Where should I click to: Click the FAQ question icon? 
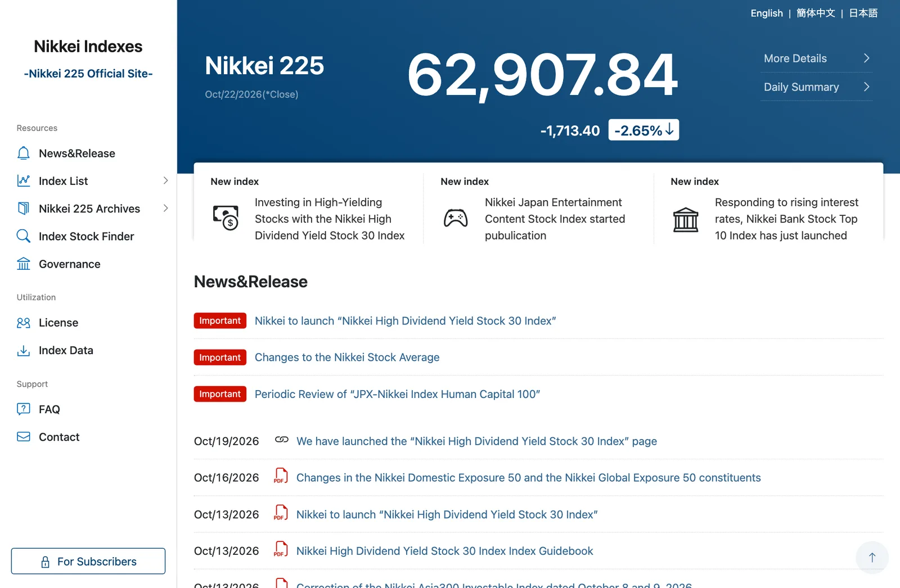(x=23, y=409)
